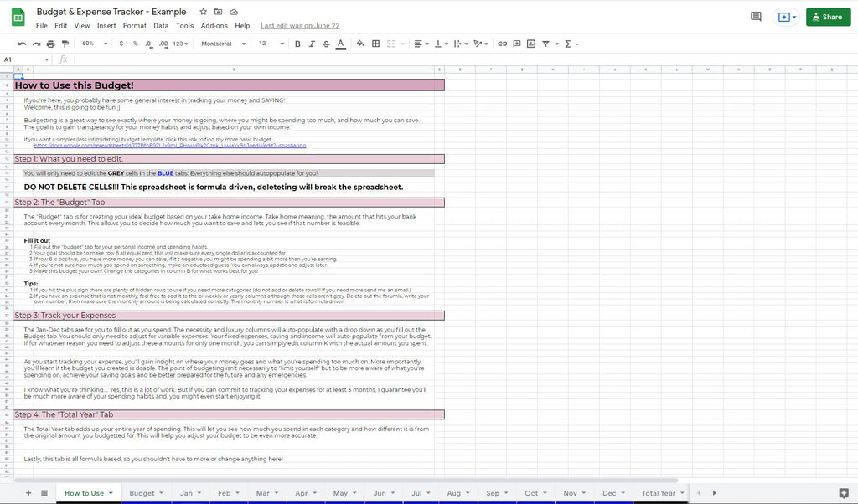
Task: Switch to the Budget sheet tab
Action: [142, 493]
